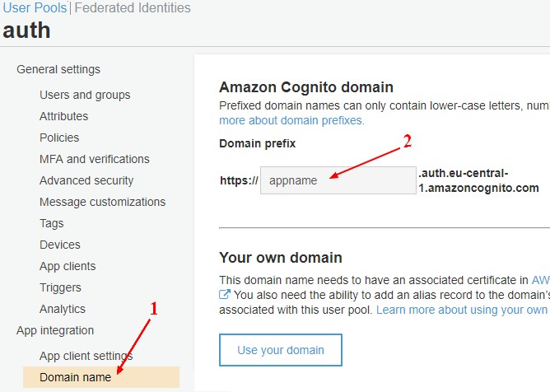
Task: Switch to Federated Identities
Action: click(x=133, y=8)
